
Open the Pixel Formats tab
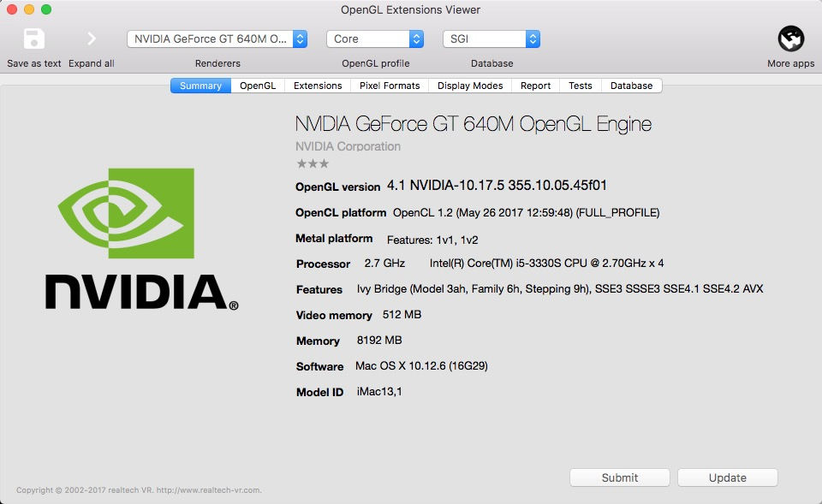pos(390,86)
